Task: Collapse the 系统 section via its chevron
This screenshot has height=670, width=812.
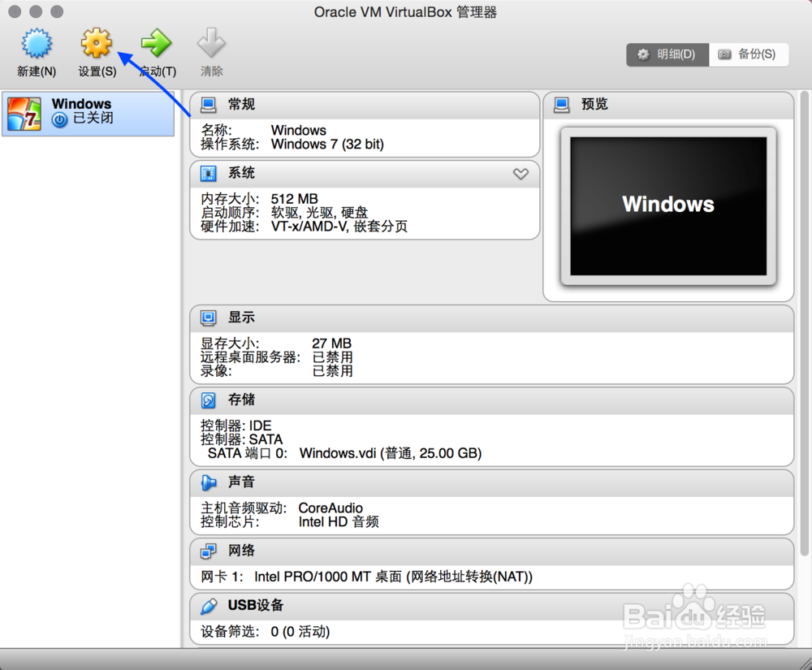Action: coord(520,173)
